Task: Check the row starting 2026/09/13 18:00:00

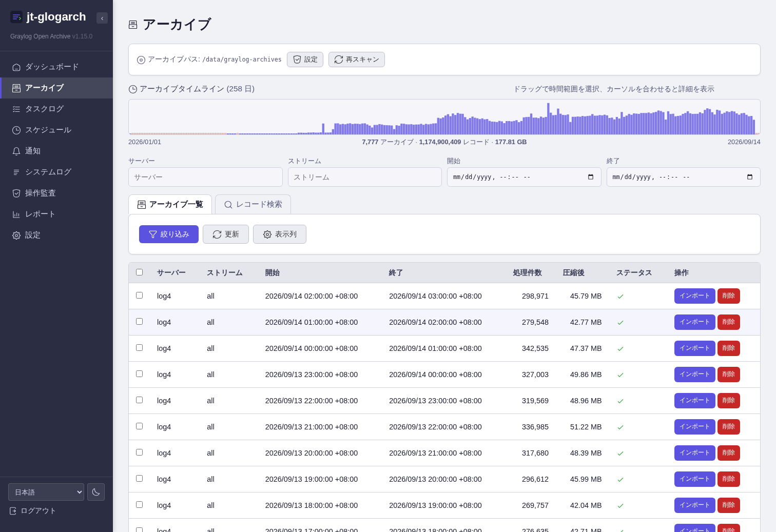Action: point(139,505)
